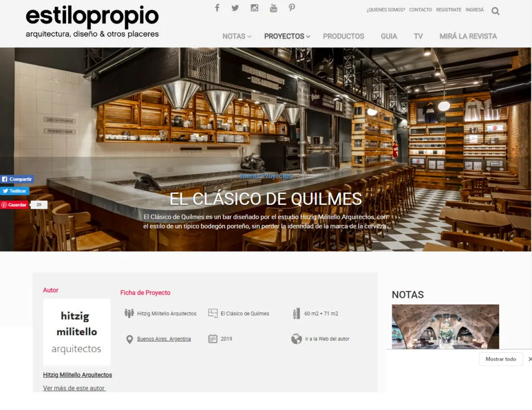Click the year 2019 value
Screen dimensions: 532x410
pyautogui.click(x=227, y=339)
